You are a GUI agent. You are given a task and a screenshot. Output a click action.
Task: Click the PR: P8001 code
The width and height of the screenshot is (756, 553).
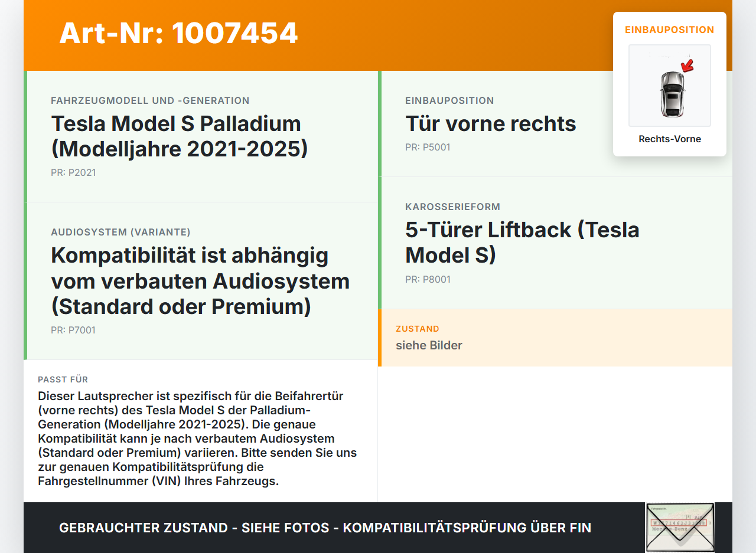click(428, 280)
